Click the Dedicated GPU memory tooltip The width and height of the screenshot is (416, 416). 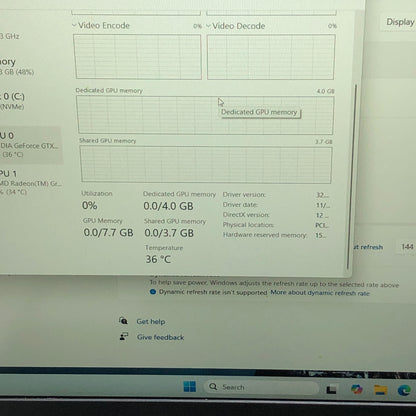pos(260,112)
